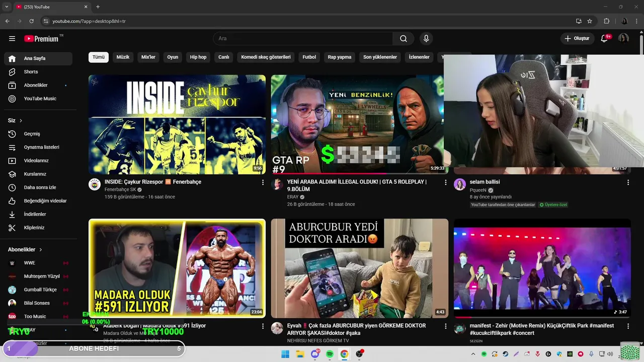View site information icon in address bar
Image resolution: width=644 pixels, height=362 pixels.
(46, 21)
